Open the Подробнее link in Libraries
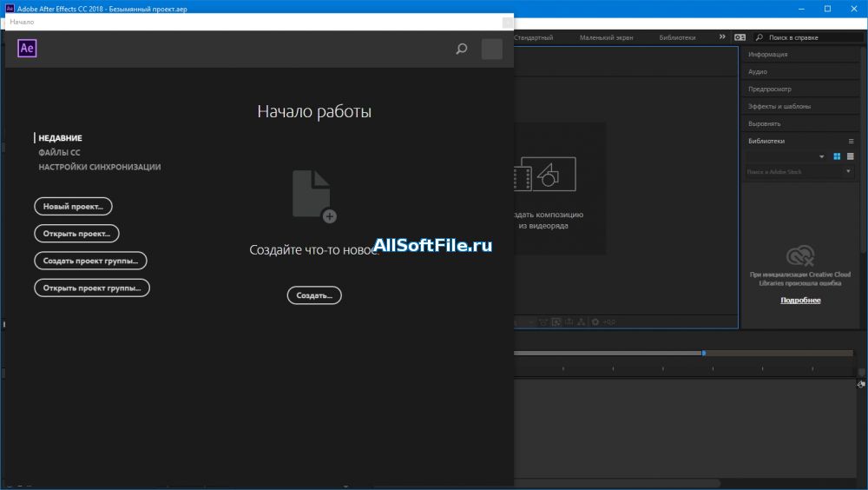Viewport: 868px width, 490px height. pos(799,301)
